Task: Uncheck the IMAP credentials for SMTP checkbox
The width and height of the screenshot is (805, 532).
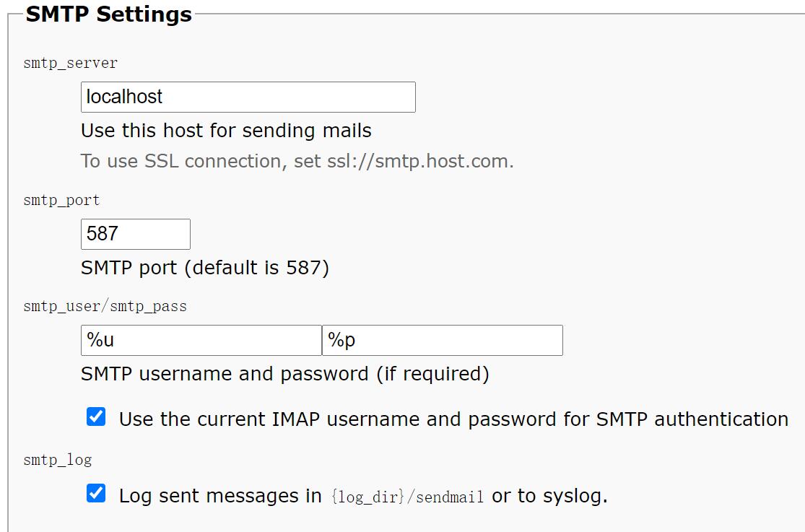Action: pos(96,417)
